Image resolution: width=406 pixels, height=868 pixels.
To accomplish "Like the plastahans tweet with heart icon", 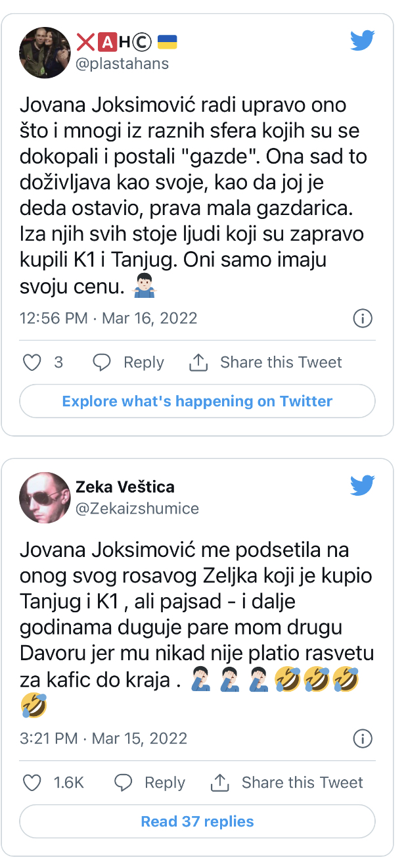I will pyautogui.click(x=32, y=362).
